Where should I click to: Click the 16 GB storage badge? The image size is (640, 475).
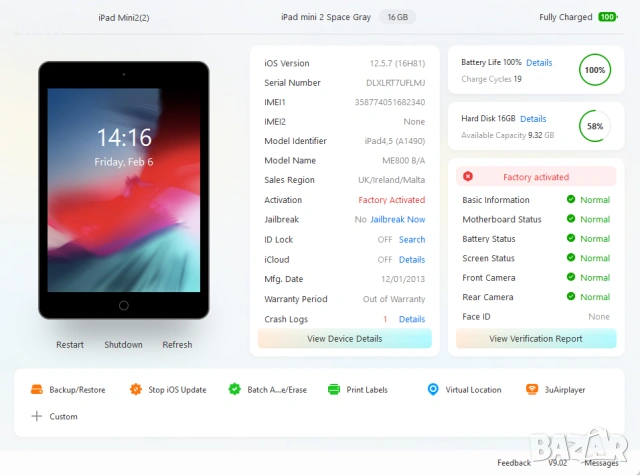(x=398, y=17)
